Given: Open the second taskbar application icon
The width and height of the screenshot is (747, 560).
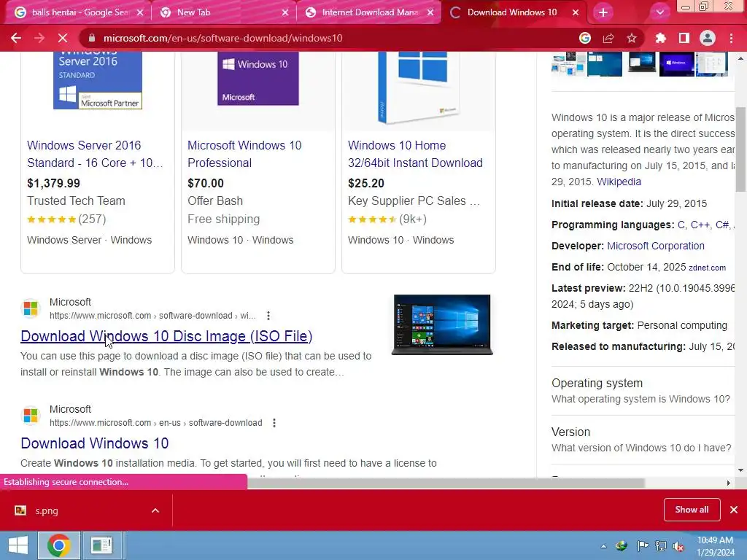Looking at the screenshot, I should click(x=101, y=545).
